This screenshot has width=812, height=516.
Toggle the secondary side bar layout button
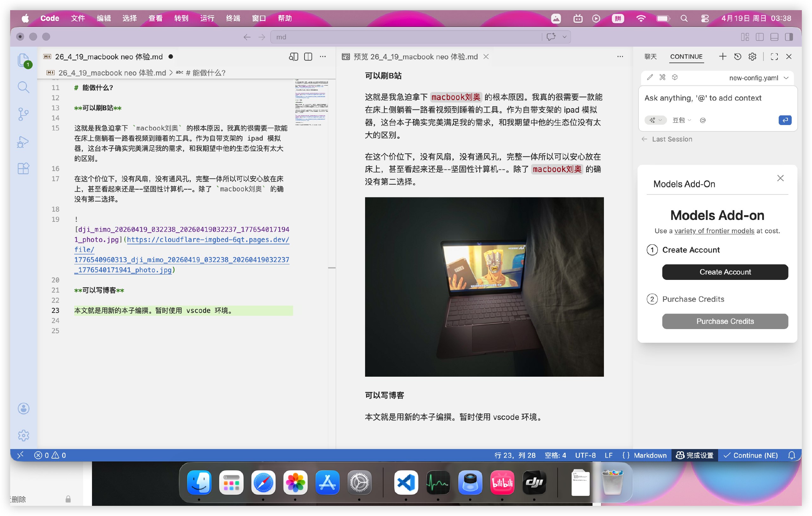pyautogui.click(x=789, y=37)
